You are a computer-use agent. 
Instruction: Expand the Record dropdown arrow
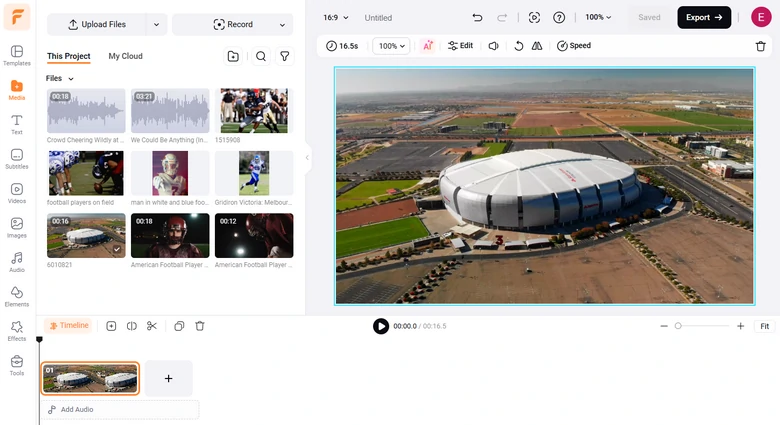(282, 24)
